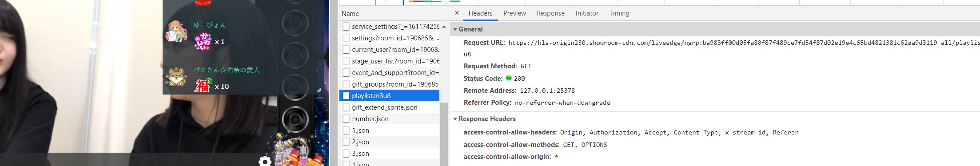Open the video settings gear icon
This screenshot has height=166, width=980.
point(265,161)
